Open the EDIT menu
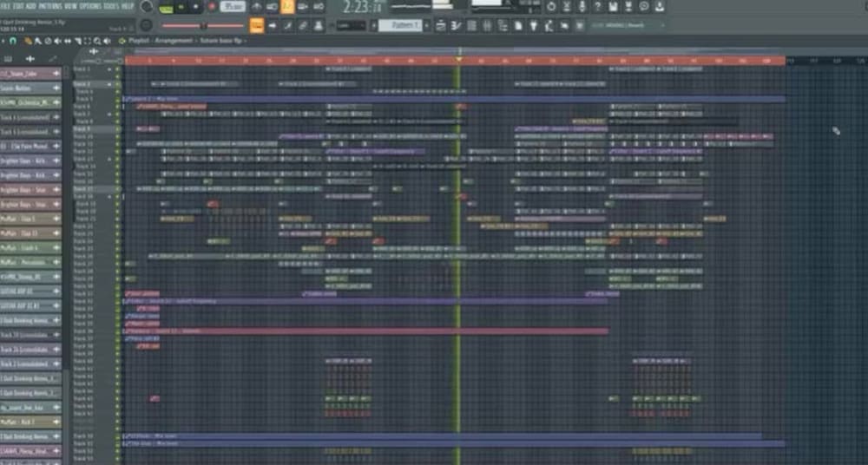The width and height of the screenshot is (868, 465). pos(17,6)
